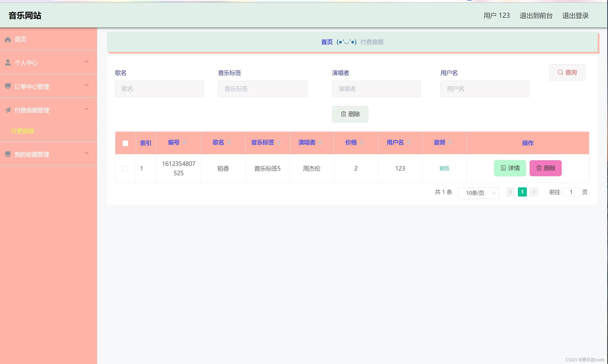The width and height of the screenshot is (608, 364).
Task: Click the home icon in the sidebar
Action: [x=8, y=40]
